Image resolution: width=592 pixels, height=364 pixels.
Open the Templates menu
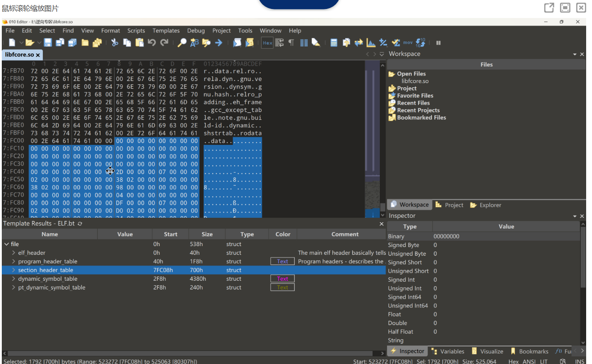click(166, 31)
